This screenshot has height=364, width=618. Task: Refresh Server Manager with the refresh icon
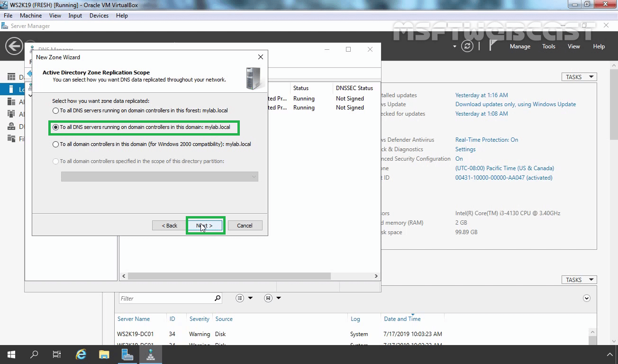tap(467, 46)
